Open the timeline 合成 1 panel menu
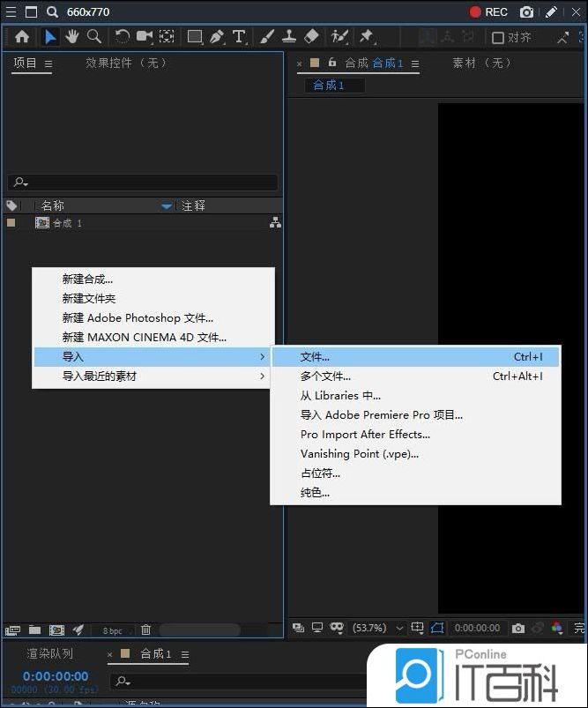The width and height of the screenshot is (588, 708). (x=185, y=655)
